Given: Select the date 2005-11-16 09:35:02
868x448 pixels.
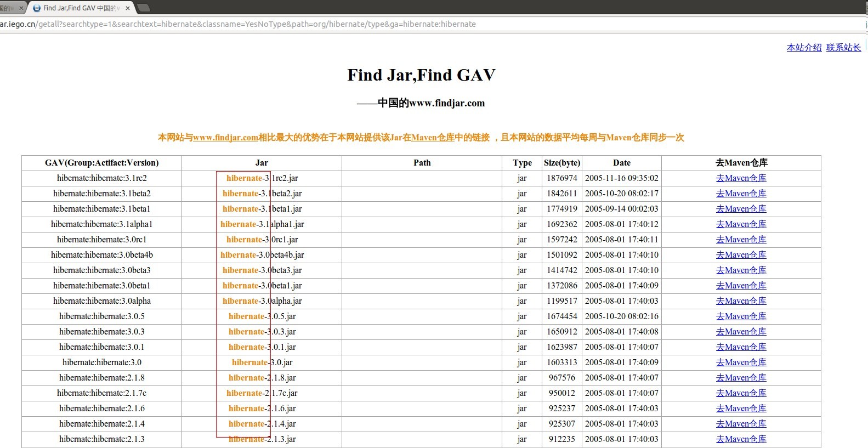Looking at the screenshot, I should tap(622, 178).
